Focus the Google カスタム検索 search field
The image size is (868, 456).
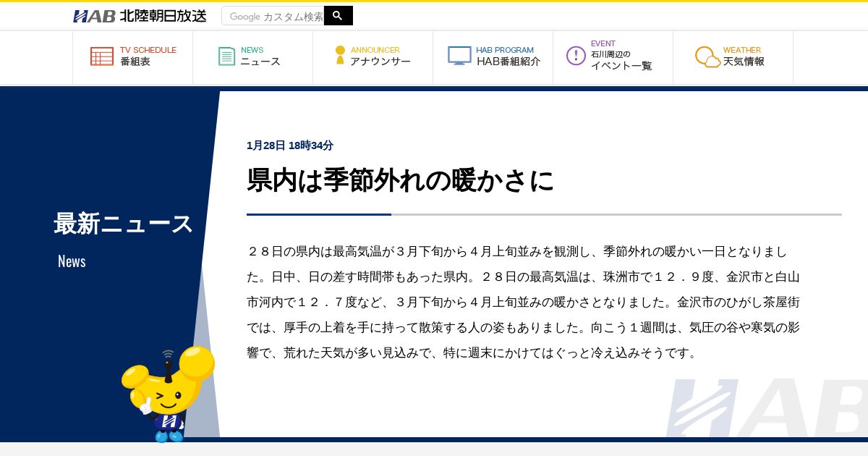[273, 16]
